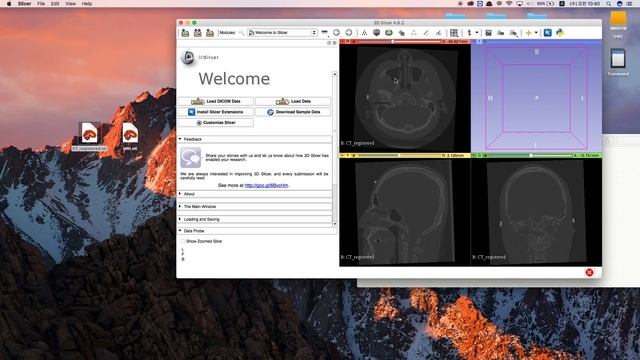Image resolution: width=640 pixels, height=360 pixels.
Task: Click the Customize Slicer button
Action: tap(216, 122)
